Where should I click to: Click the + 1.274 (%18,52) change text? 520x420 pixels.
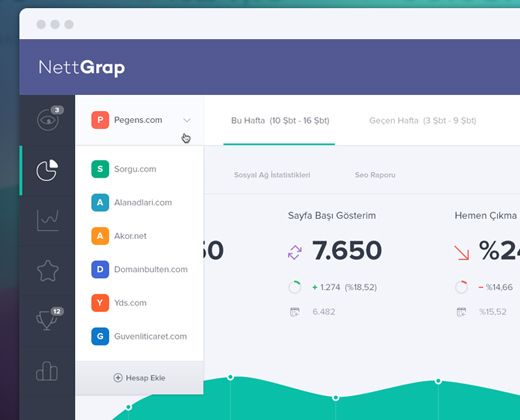click(x=344, y=287)
